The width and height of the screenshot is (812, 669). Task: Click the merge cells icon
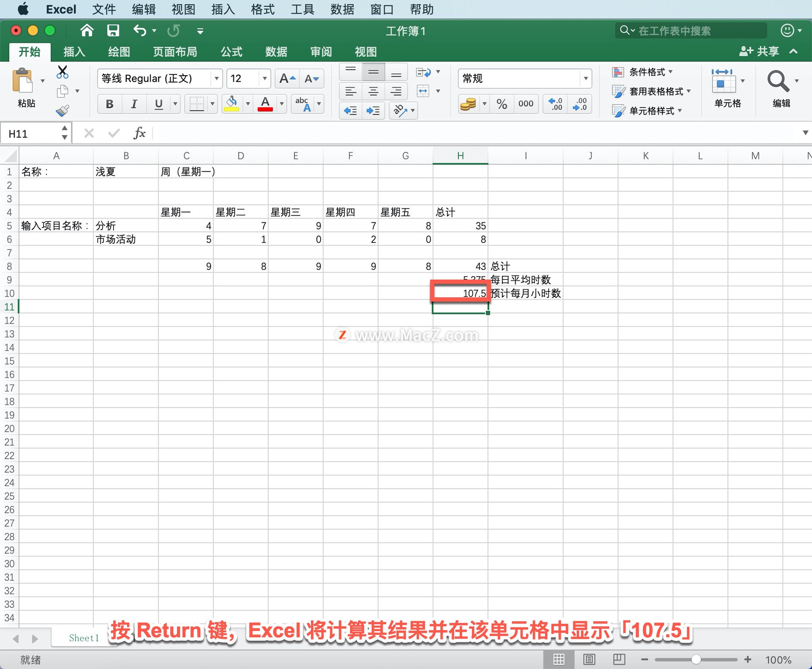pyautogui.click(x=423, y=91)
